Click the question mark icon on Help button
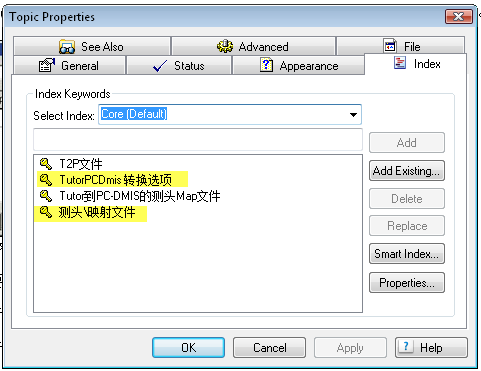481x371 pixels. pos(406,347)
